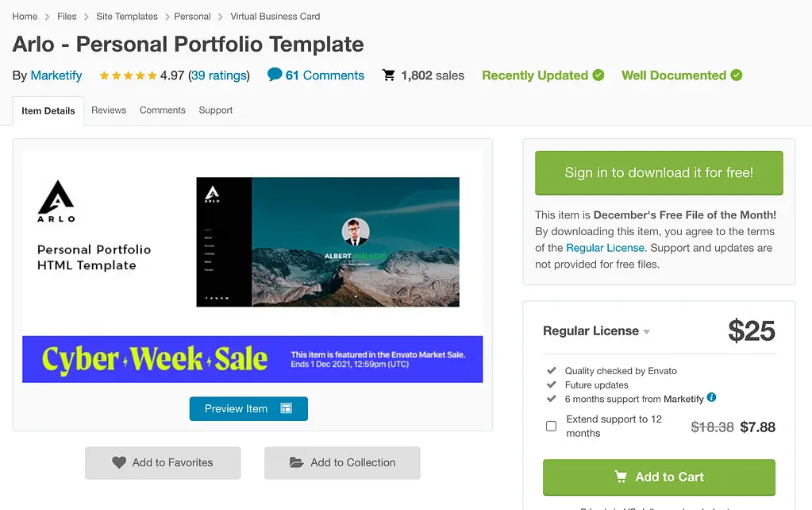Switch to the Reviews tab
Viewport: 812px width, 510px height.
tap(109, 110)
